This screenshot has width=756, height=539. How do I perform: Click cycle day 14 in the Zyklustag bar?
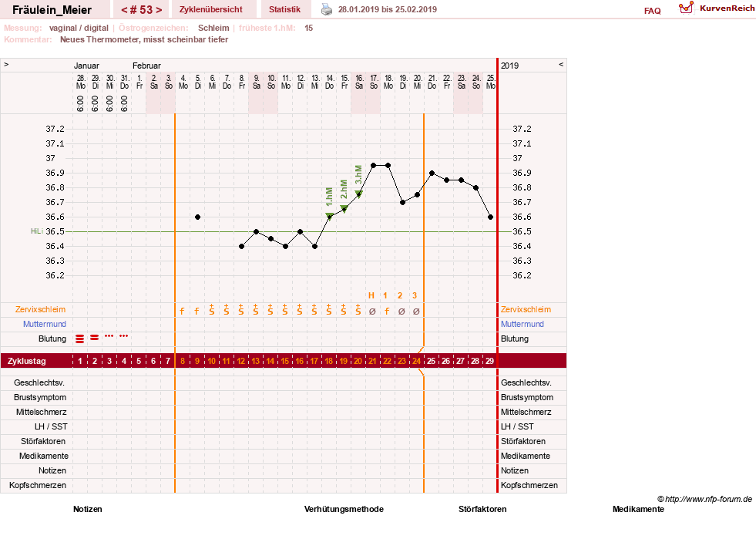point(270,361)
